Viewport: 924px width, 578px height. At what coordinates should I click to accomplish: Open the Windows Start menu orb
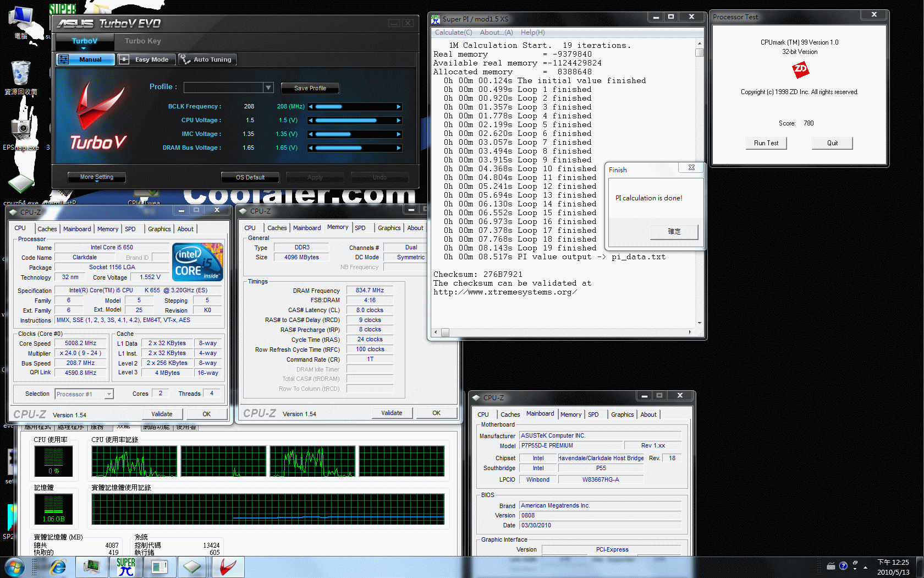click(x=15, y=567)
